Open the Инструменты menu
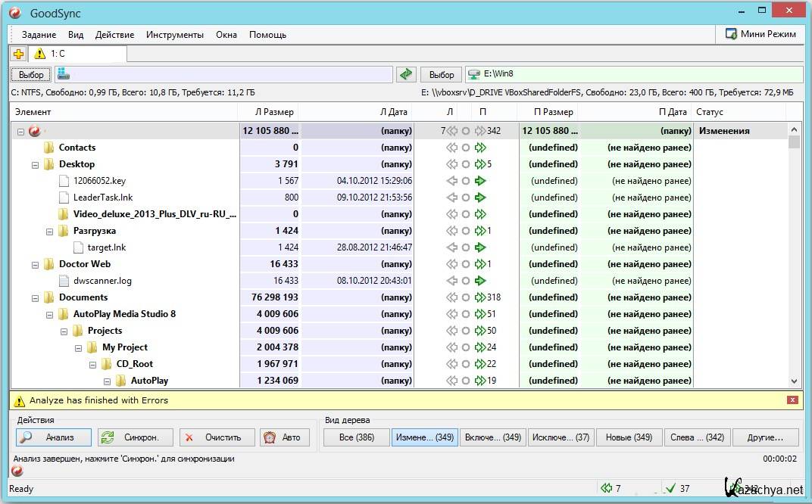 click(174, 34)
